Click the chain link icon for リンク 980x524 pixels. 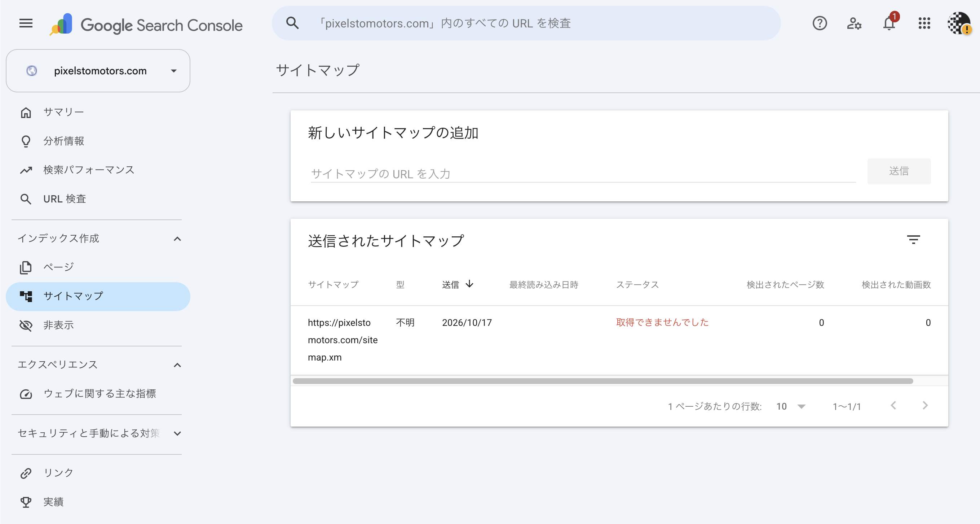(x=26, y=473)
